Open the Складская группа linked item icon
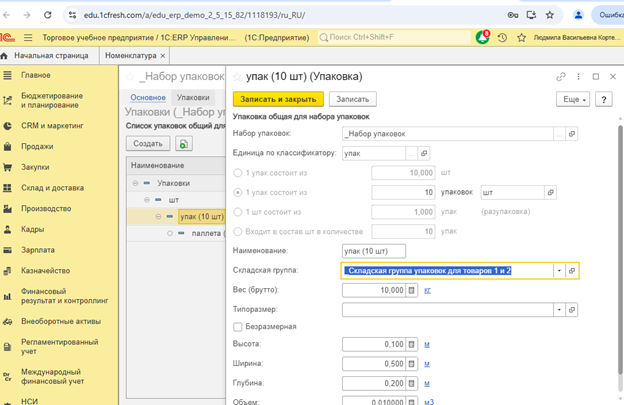The height and width of the screenshot is (405, 624). coord(572,271)
